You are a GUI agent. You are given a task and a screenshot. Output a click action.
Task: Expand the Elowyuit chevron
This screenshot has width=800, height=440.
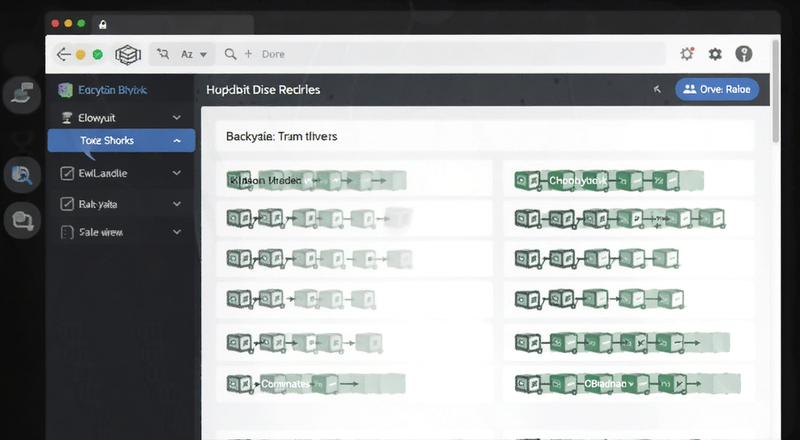177,118
